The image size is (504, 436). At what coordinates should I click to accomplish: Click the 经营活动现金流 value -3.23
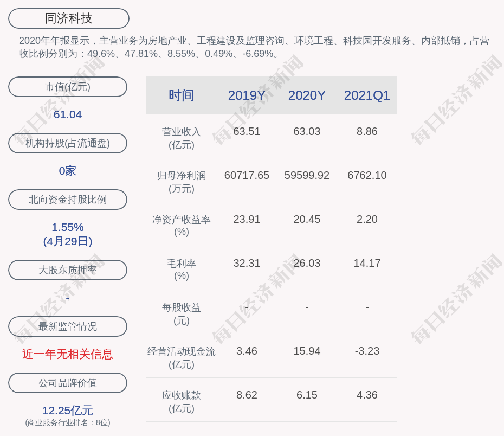367,351
